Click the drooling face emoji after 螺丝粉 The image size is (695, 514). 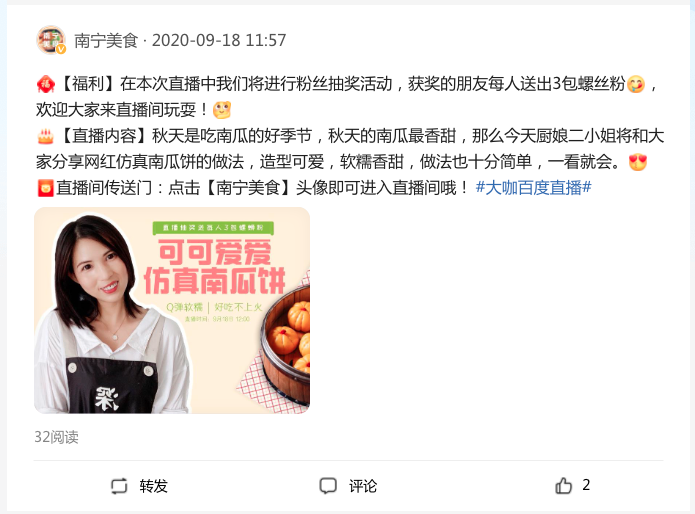pos(636,84)
